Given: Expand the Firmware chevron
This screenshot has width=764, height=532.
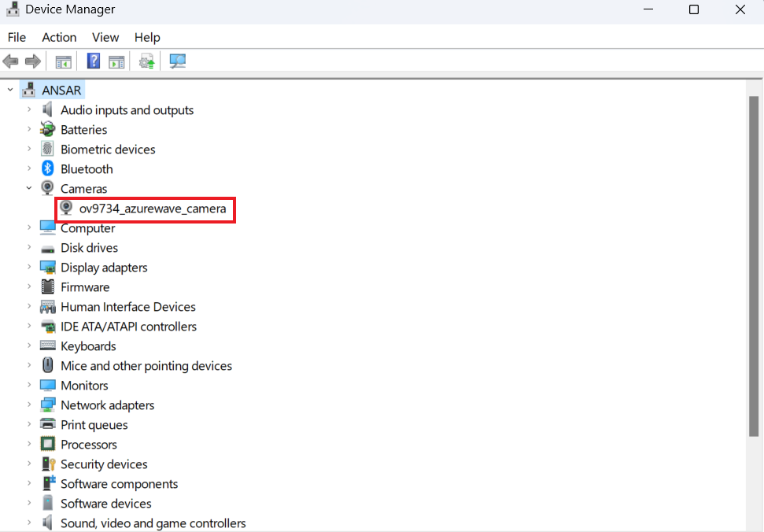Looking at the screenshot, I should click(x=29, y=286).
